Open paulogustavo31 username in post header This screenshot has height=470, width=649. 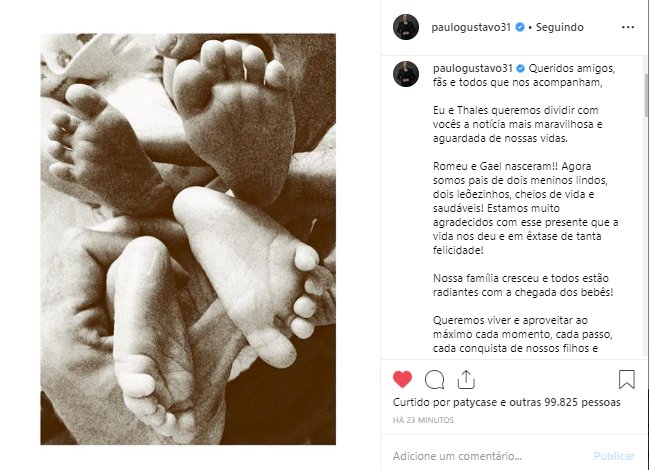pyautogui.click(x=471, y=27)
